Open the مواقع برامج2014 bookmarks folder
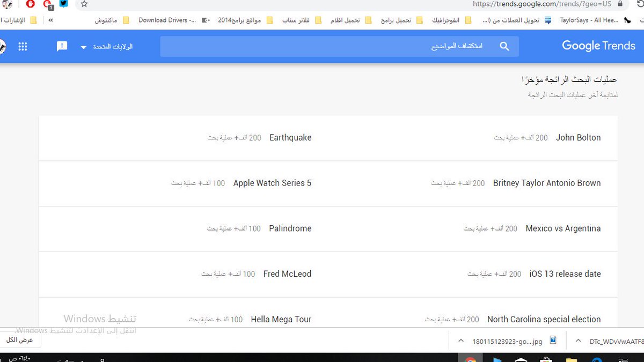Screen dimensions: 644x362 (245, 20)
